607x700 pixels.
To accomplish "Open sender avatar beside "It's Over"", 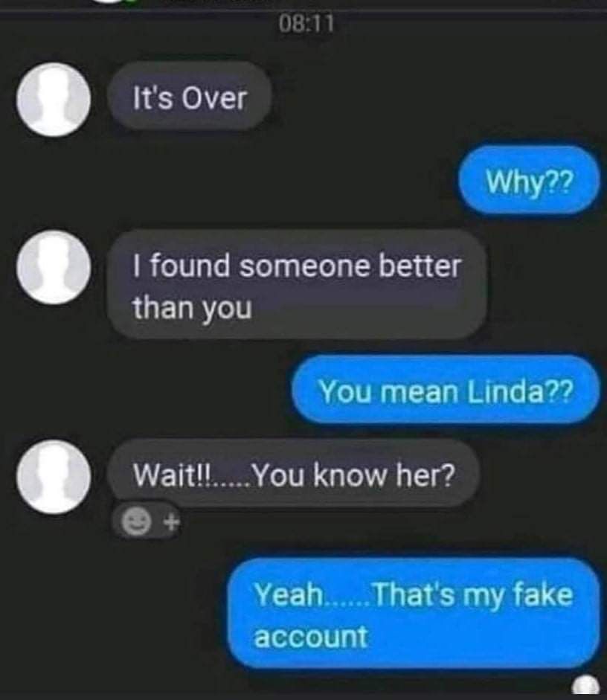I will [54, 100].
